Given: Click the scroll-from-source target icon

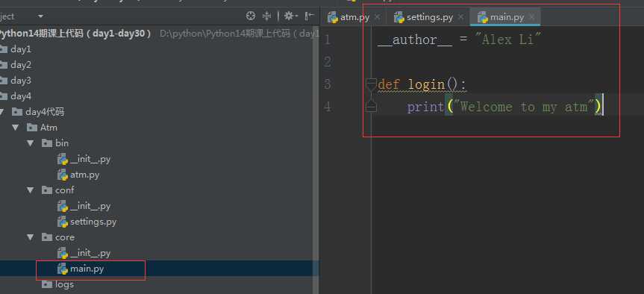Looking at the screenshot, I should coord(251,16).
